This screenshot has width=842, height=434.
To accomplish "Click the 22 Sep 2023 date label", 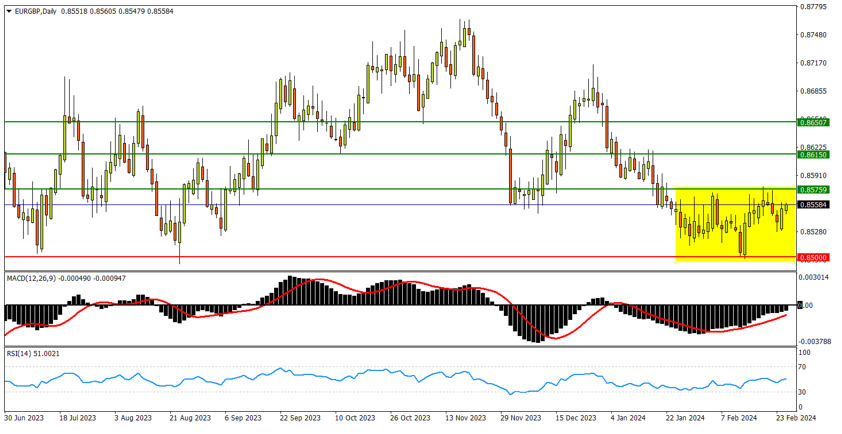I will coord(299,416).
